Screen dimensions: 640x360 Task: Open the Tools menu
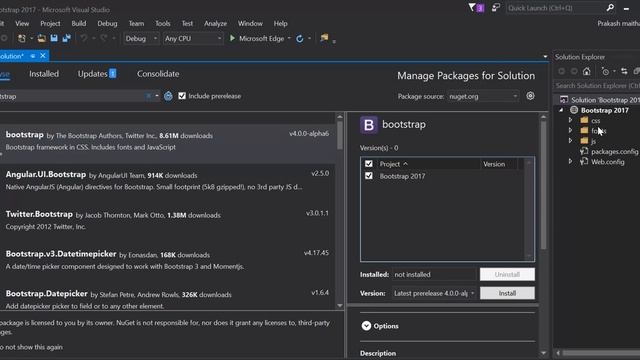point(162,23)
